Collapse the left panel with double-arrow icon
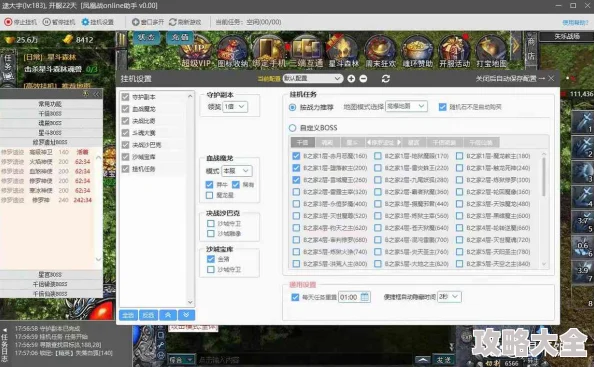 click(x=97, y=94)
